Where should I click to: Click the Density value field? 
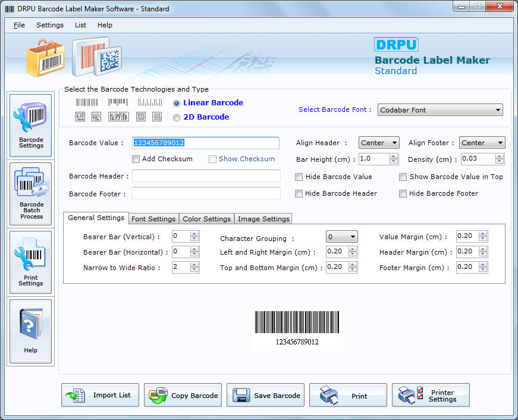[478, 159]
